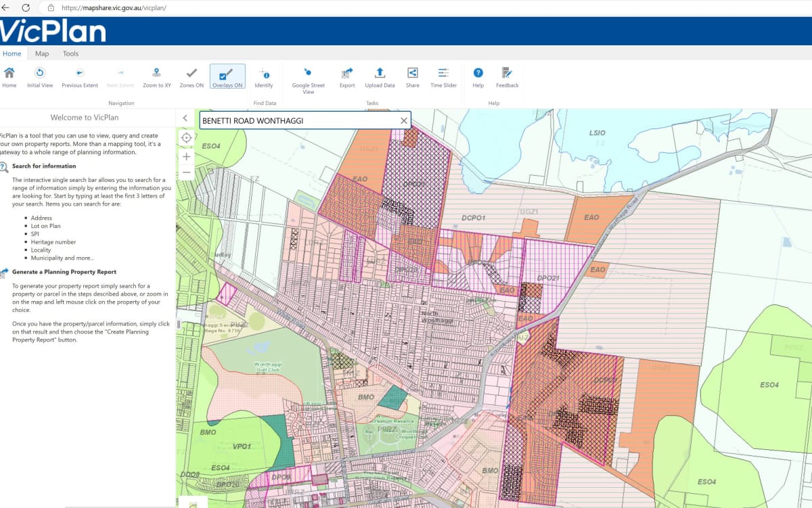This screenshot has height=508, width=812.
Task: Zoom in with the plus button
Action: pos(186,156)
